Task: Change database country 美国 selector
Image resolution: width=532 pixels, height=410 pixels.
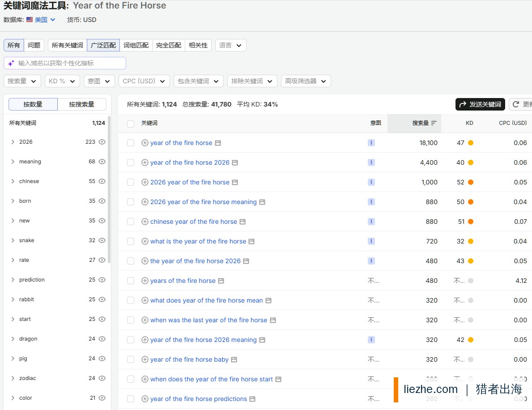Action: point(45,20)
